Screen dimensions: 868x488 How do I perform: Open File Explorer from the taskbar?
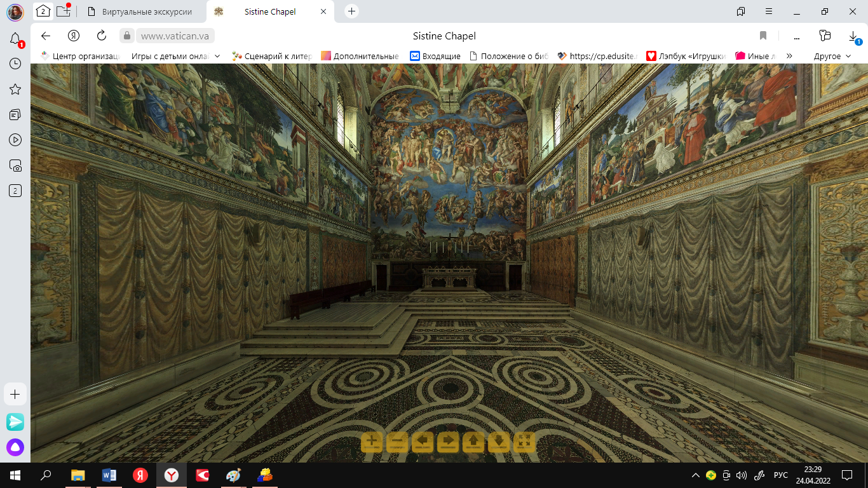click(78, 475)
